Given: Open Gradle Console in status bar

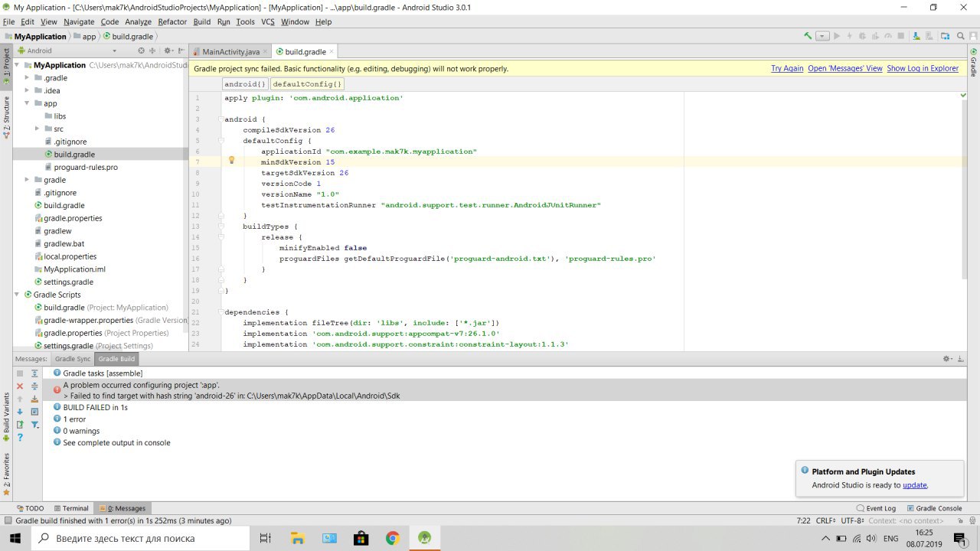Looking at the screenshot, I should pyautogui.click(x=934, y=508).
